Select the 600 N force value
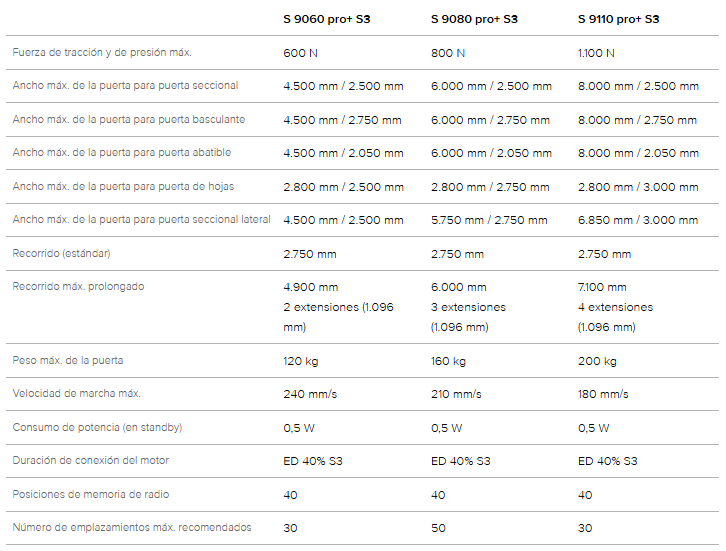 click(x=300, y=52)
